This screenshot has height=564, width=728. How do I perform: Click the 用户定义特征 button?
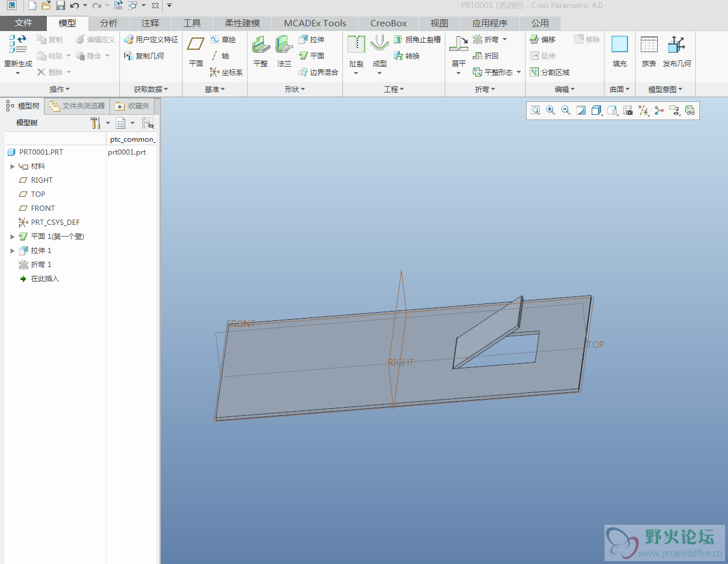[151, 39]
